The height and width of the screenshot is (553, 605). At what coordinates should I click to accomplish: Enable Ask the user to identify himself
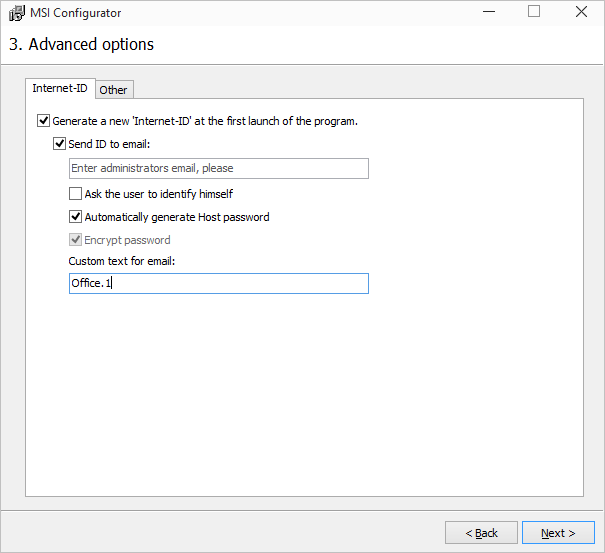coord(76,194)
